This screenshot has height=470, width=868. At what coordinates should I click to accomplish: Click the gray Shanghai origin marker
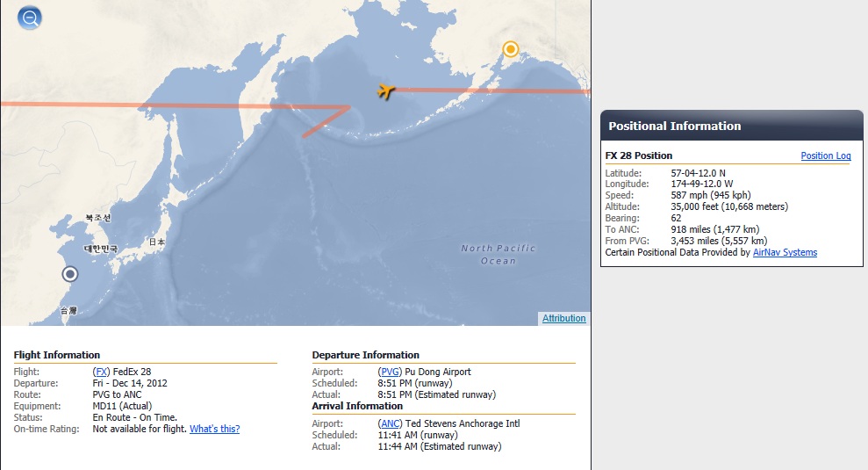pos(69,274)
